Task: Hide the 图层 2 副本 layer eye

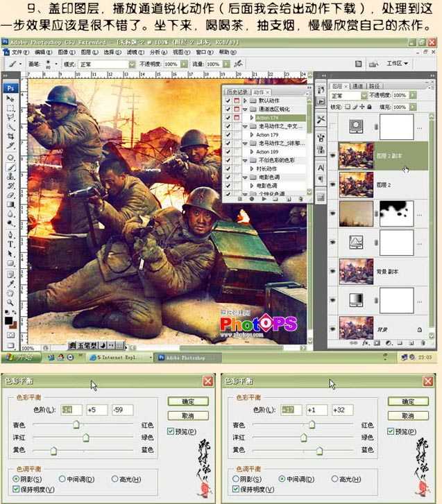Action: click(333, 156)
